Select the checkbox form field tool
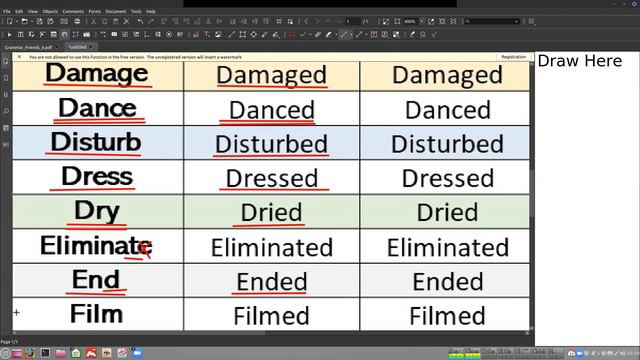Image resolution: width=640 pixels, height=360 pixels. click(x=125, y=35)
